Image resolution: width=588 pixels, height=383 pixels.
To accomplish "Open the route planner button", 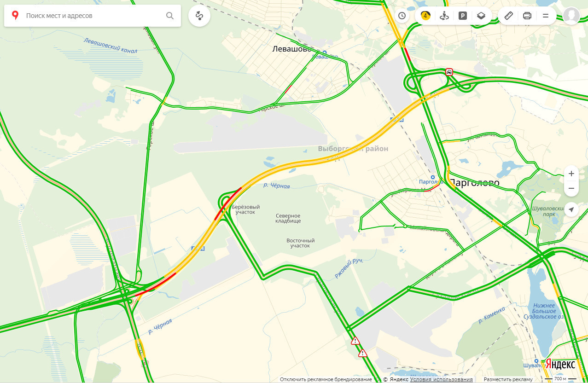I will coord(199,16).
